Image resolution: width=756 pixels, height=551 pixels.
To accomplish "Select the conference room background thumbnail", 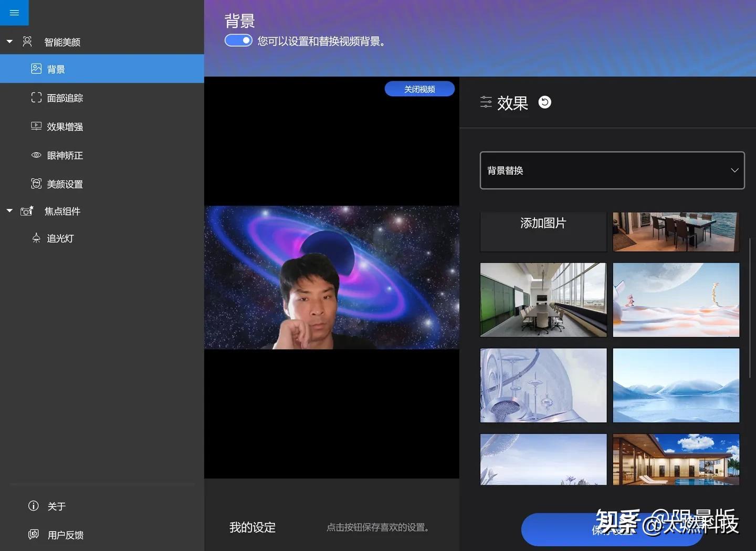I will click(543, 299).
